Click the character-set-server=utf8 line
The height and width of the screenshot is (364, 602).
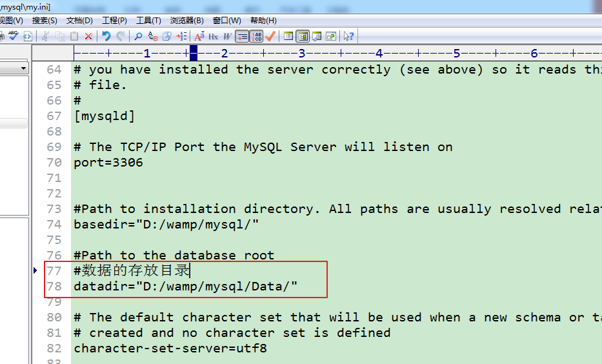pyautogui.click(x=170, y=349)
